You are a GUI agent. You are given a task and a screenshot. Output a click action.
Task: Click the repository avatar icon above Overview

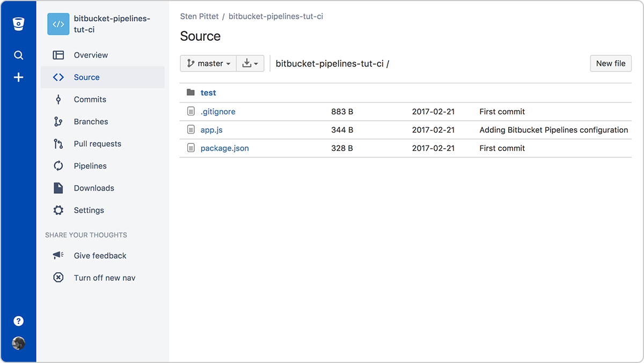[58, 24]
